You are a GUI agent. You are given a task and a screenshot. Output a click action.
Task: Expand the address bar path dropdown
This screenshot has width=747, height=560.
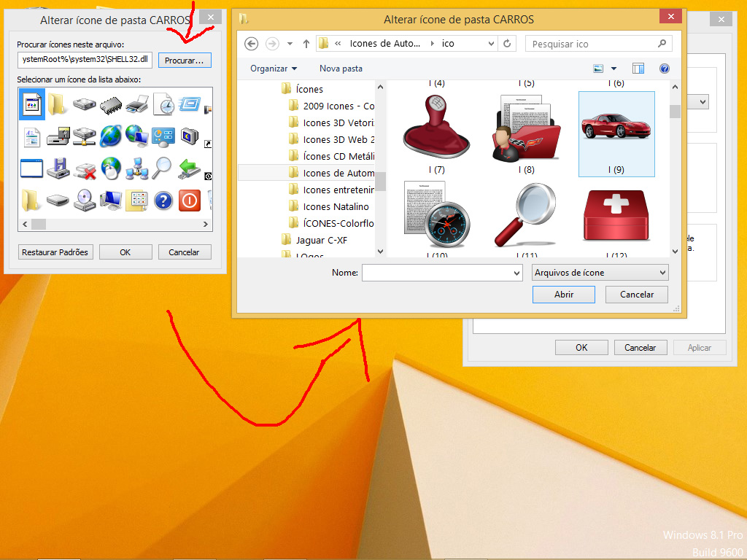tap(491, 44)
